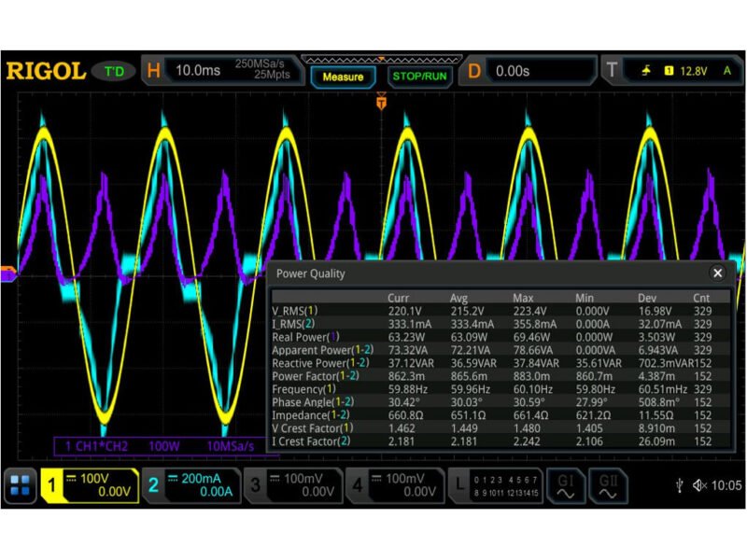Screen dimensions: 747x560
Task: Select I Crest Factor(2) row
Action: click(500, 441)
